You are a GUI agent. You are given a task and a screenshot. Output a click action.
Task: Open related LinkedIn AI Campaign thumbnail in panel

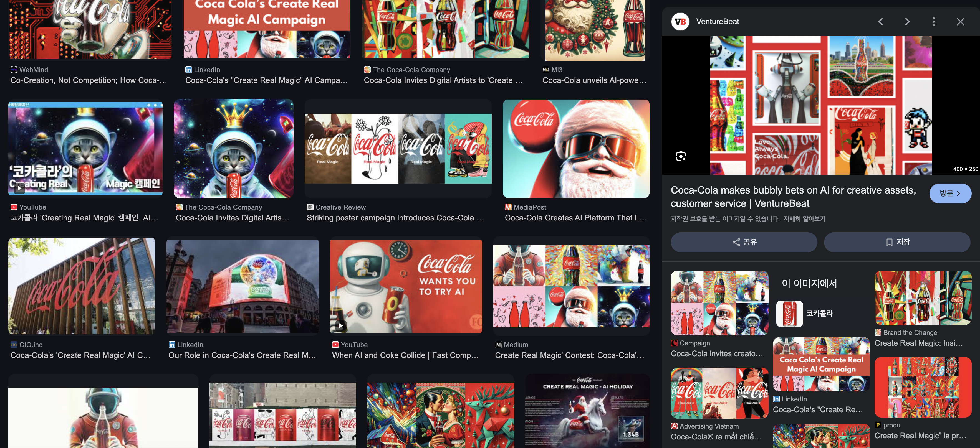pos(821,364)
